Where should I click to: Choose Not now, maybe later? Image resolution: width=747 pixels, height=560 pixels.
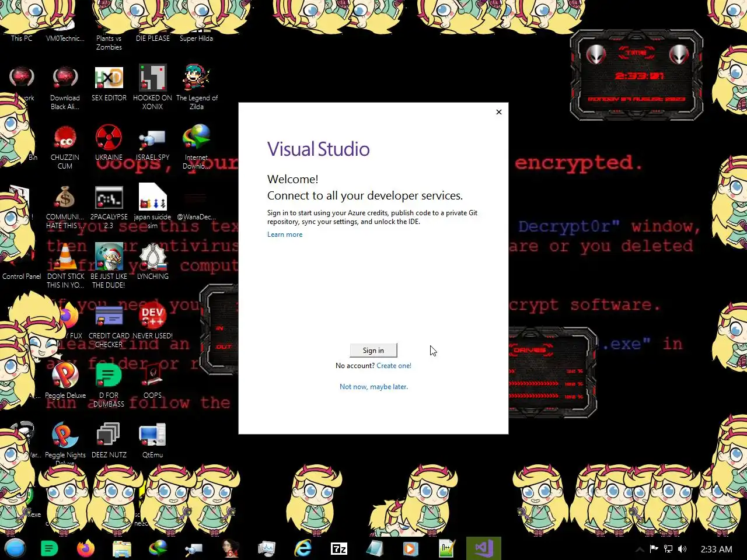[373, 387]
